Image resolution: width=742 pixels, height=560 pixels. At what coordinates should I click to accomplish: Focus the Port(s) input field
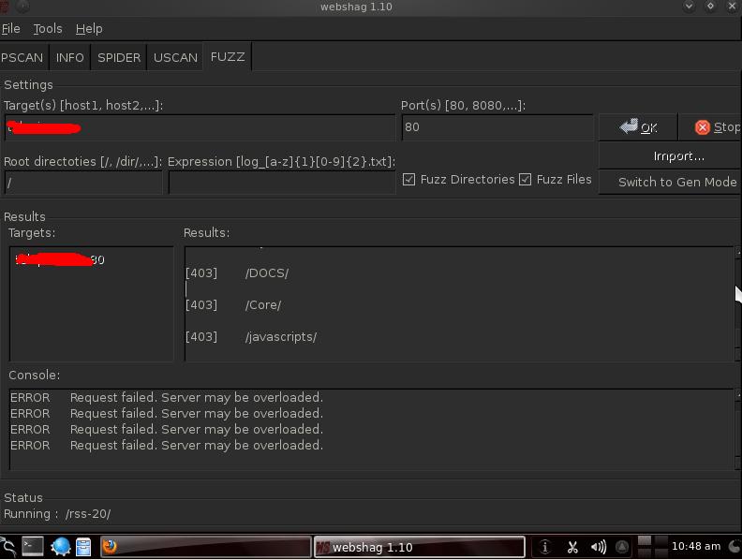point(497,127)
